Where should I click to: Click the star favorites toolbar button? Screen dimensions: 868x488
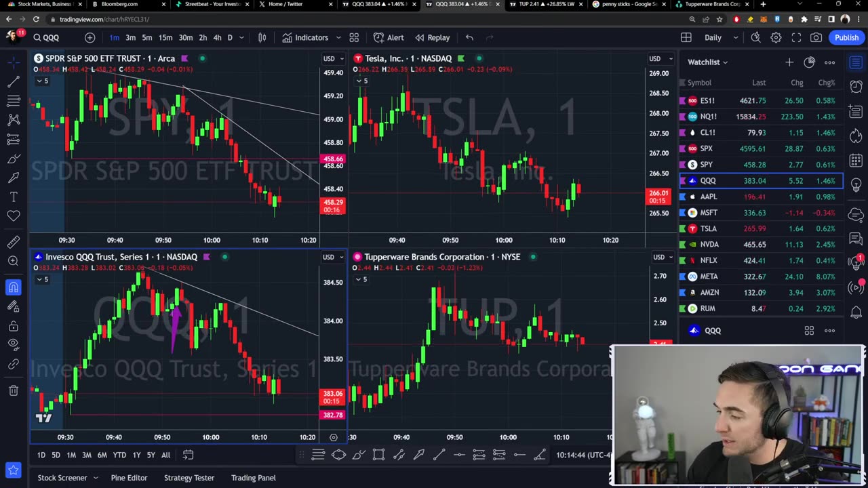coord(13,470)
